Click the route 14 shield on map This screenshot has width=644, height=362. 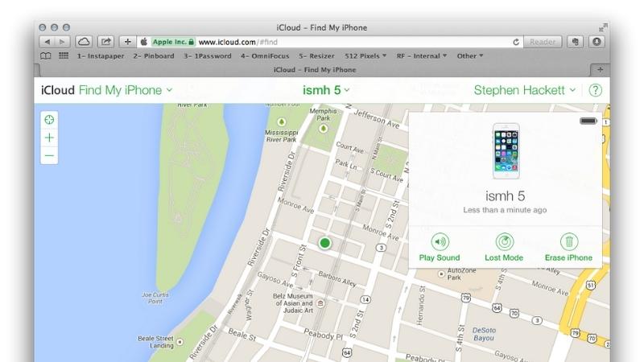(365, 299)
